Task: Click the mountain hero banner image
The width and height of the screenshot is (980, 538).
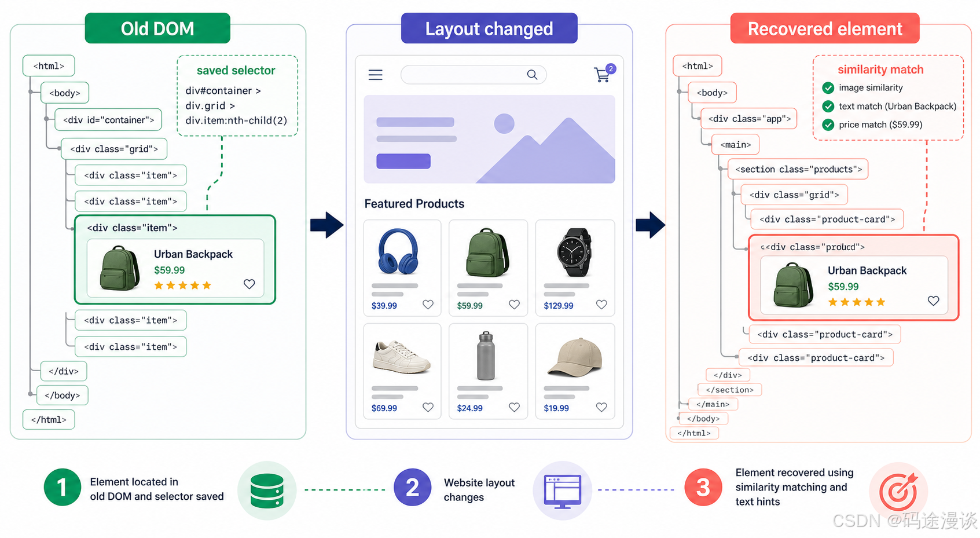Action: tap(489, 139)
